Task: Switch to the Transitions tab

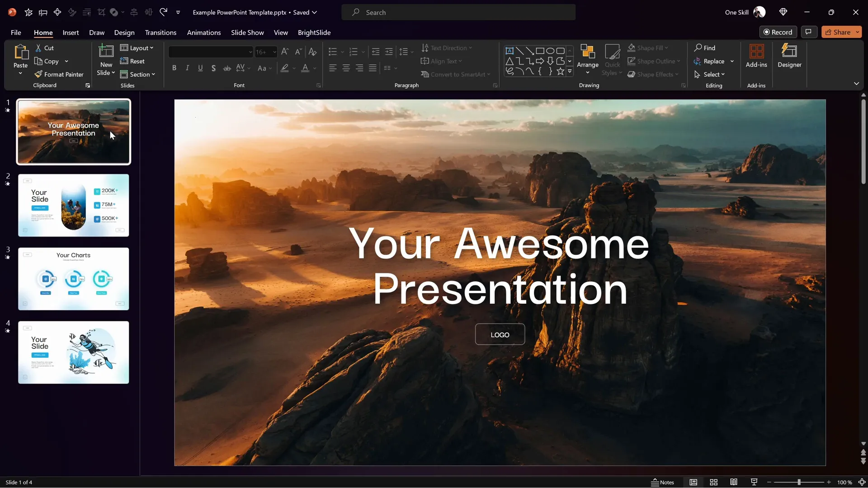Action: [160, 33]
